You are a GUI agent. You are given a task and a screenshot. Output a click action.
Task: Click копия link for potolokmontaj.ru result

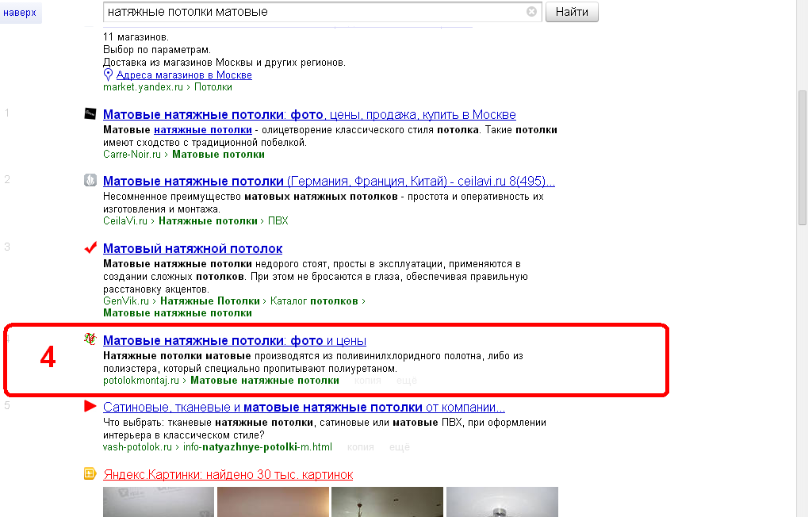click(368, 381)
